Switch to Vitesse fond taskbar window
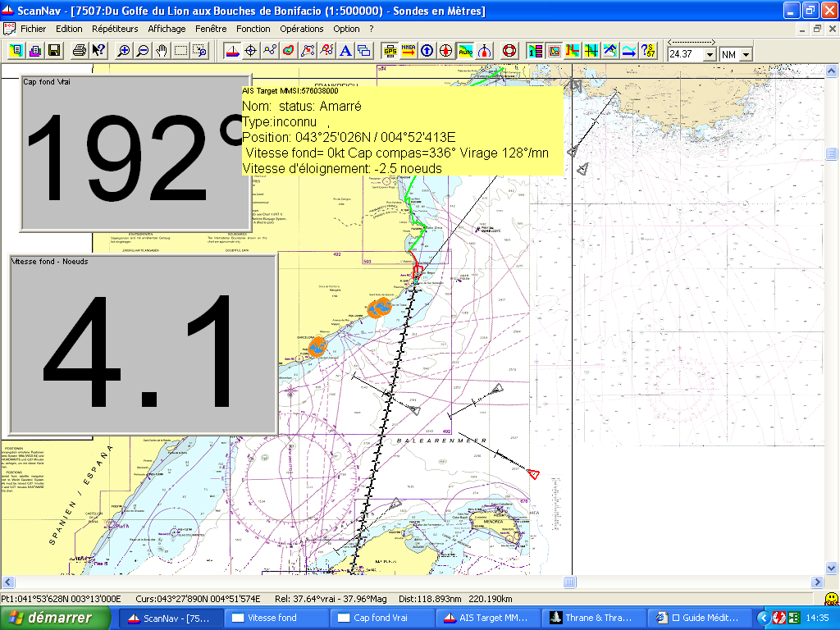The width and height of the screenshot is (840, 630). point(276,619)
